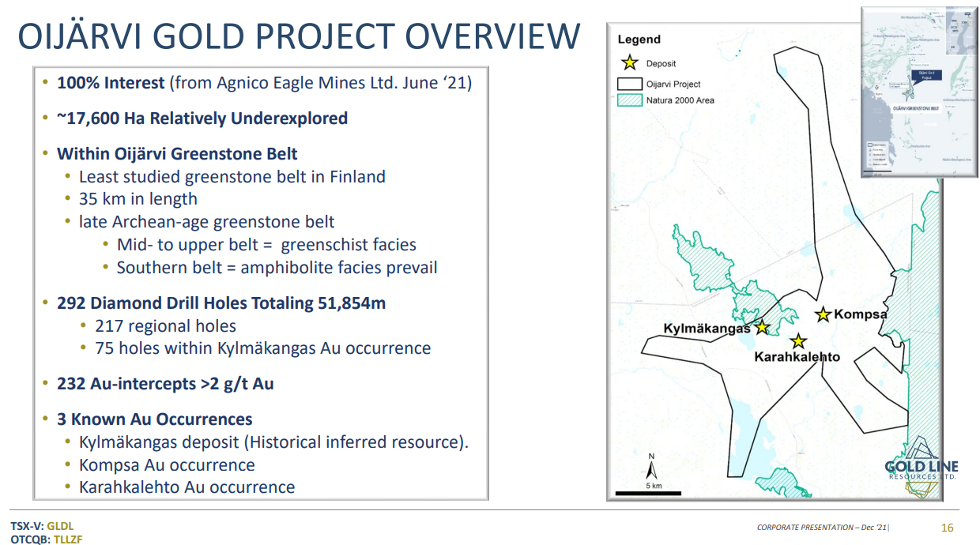Screen dimensions: 980x545
Task: Select 'Southern belt = amphibolite facies prevail'
Action: [x=277, y=268]
